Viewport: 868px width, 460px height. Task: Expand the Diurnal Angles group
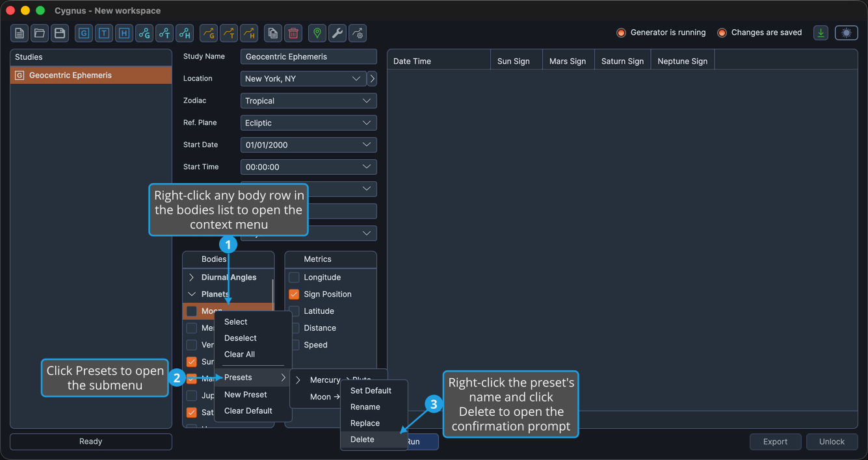[191, 277]
